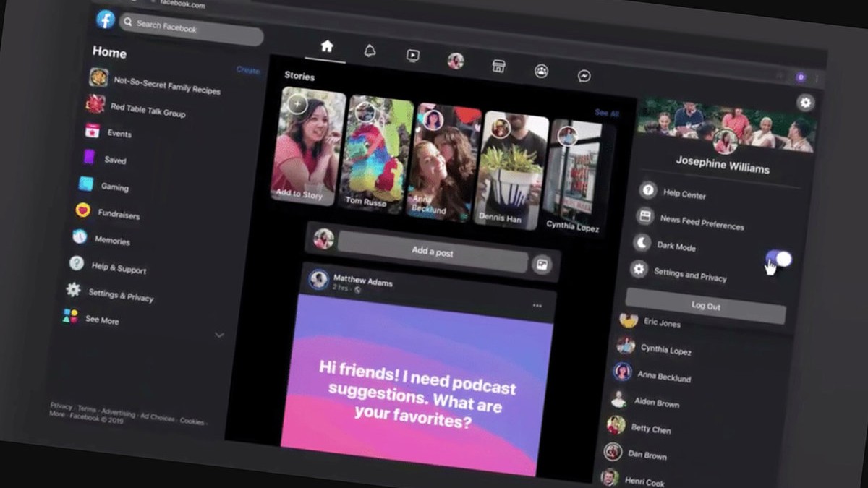This screenshot has width=868, height=488.
Task: Click Josephine Williams profile name
Action: coord(722,164)
